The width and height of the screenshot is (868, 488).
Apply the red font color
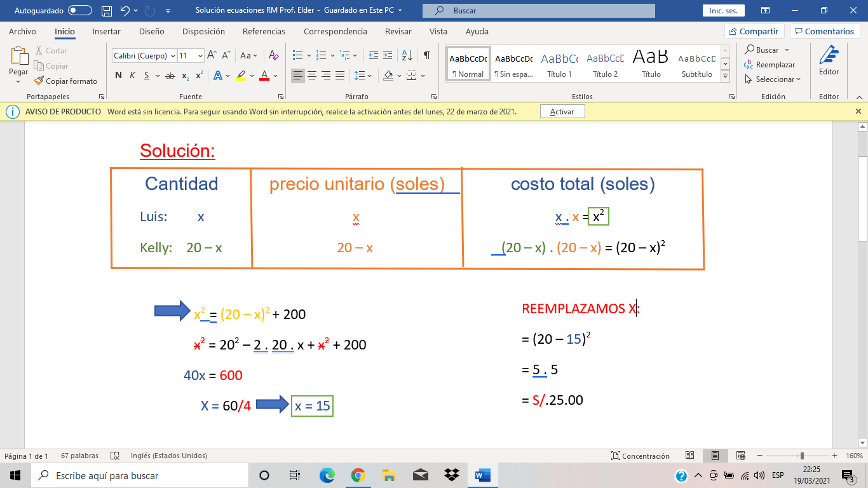coord(265,76)
